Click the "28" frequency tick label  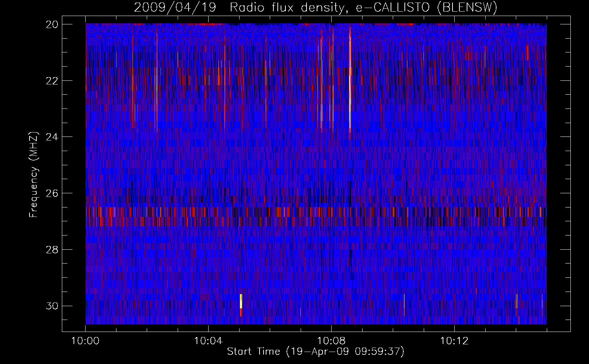coord(52,250)
